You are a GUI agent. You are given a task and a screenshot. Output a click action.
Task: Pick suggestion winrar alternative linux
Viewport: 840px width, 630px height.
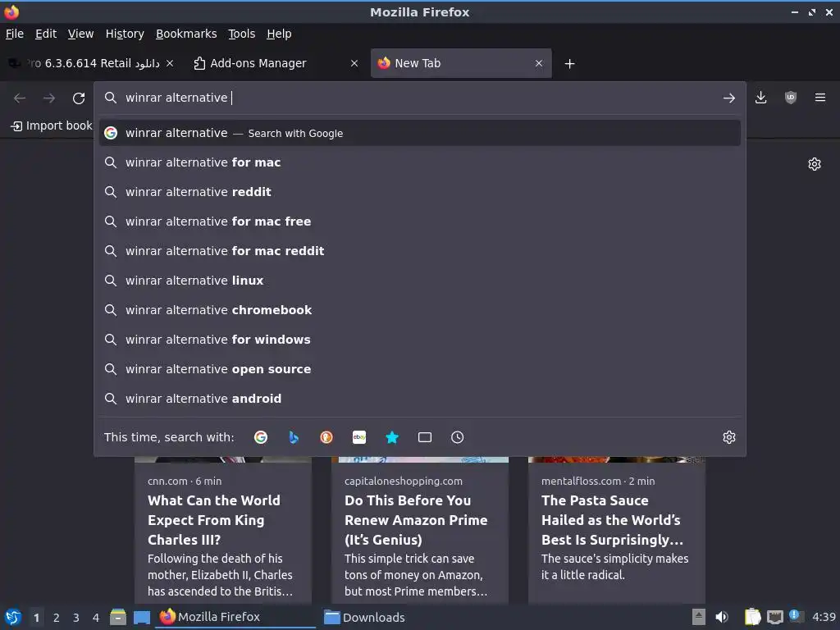click(x=419, y=281)
